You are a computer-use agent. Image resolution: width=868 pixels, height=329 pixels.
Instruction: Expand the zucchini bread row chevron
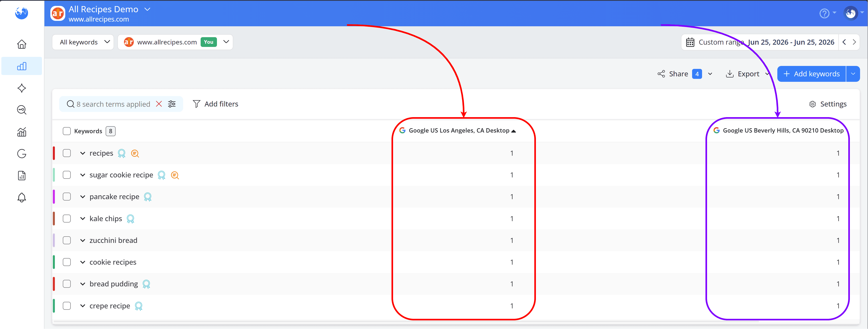coord(83,240)
